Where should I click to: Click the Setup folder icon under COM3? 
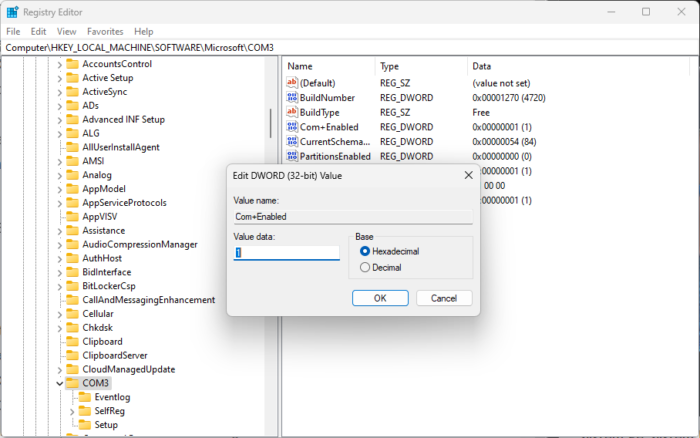coord(84,425)
